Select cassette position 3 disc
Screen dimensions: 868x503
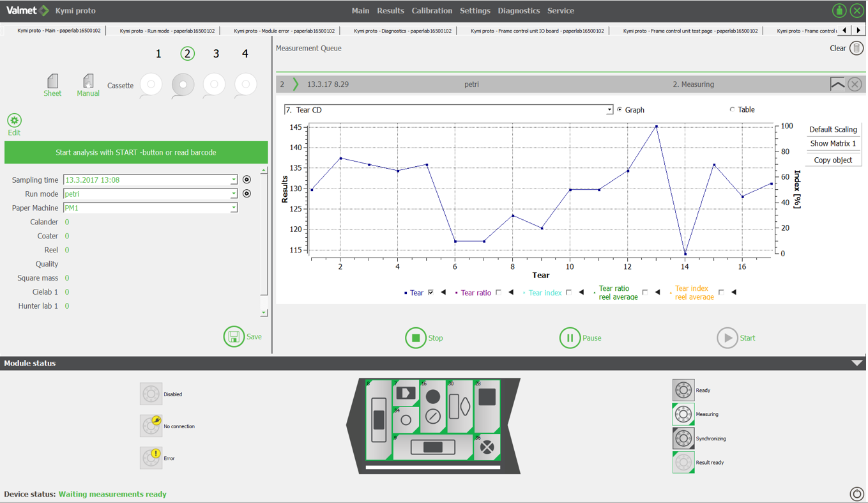point(215,84)
